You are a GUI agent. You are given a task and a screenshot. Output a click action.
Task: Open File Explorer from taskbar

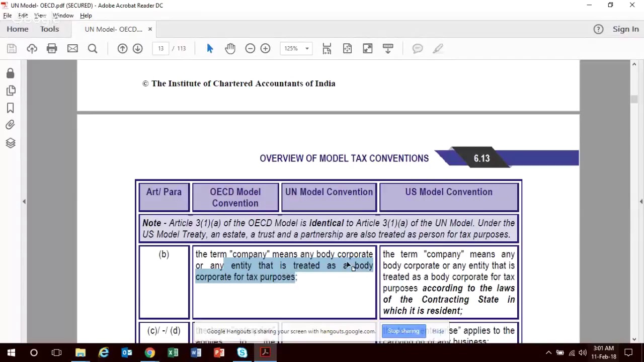click(x=80, y=353)
